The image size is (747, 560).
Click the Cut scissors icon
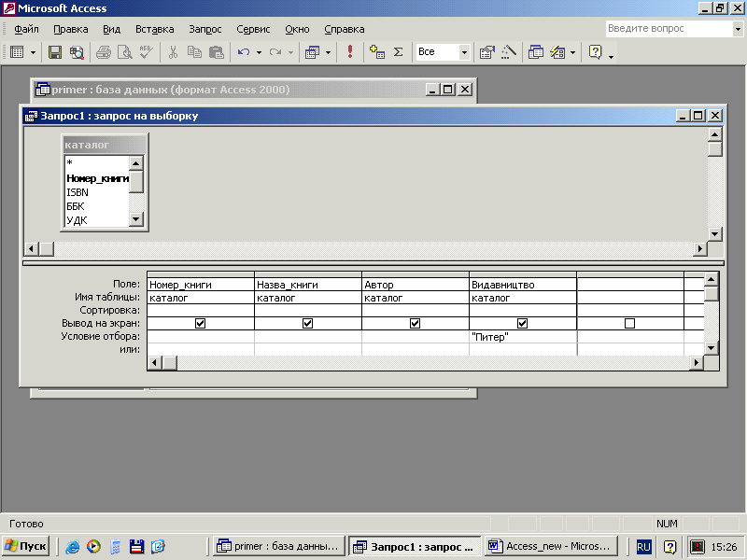173,52
